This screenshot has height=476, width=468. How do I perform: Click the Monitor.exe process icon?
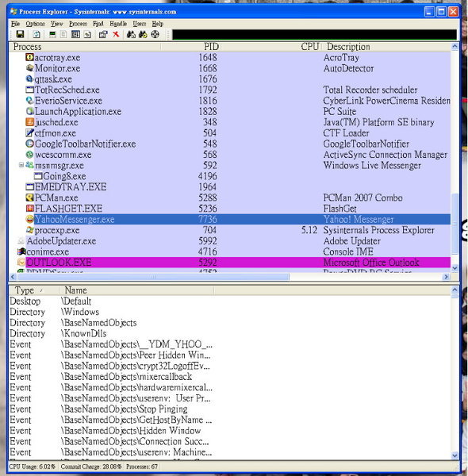(29, 68)
